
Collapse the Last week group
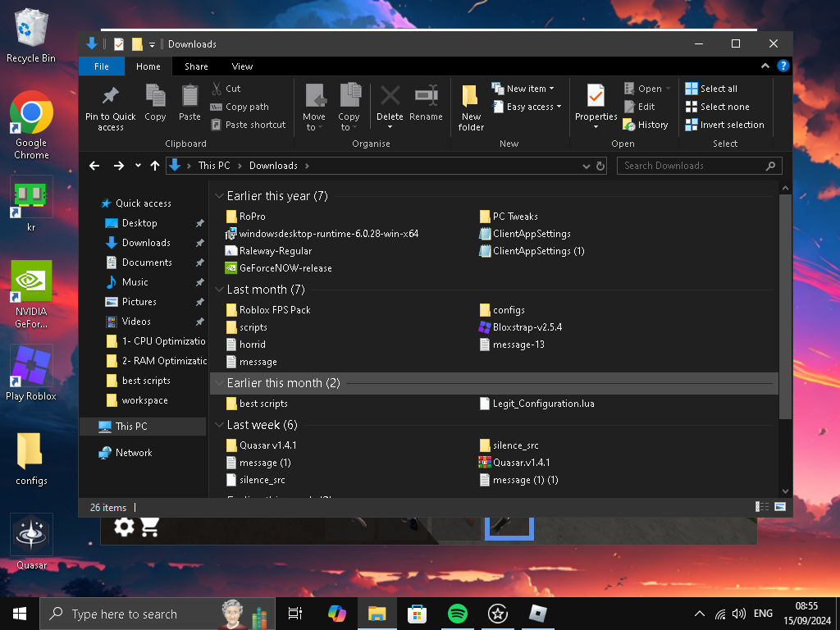(x=218, y=425)
